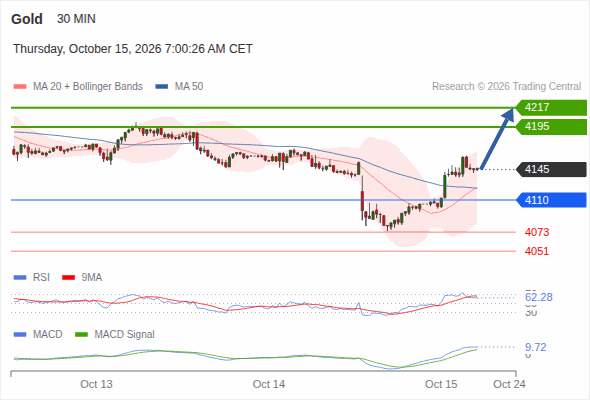Screen dimensions: 590x400
Task: Click the Oct 14 date axis label
Action: (269, 384)
